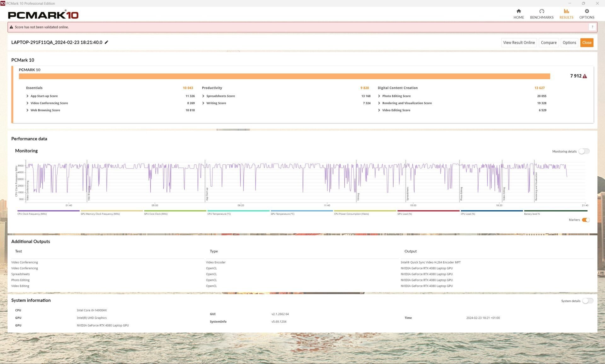Click the App Start-up marker in chart

click(207, 194)
